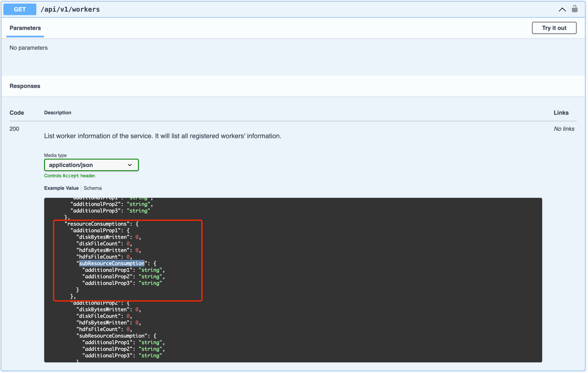Image resolution: width=588 pixels, height=373 pixels.
Task: Click the resourceConsumptions key in the example
Action: [97, 224]
